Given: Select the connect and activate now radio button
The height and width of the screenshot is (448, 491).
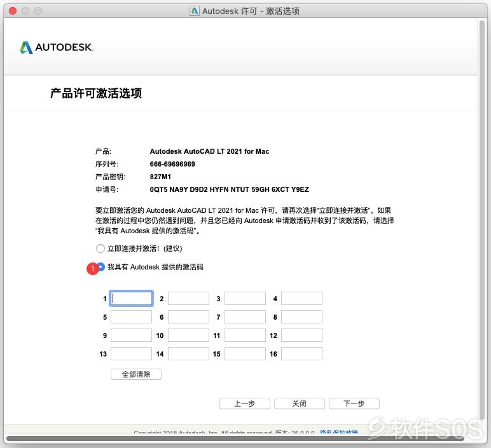Looking at the screenshot, I should tap(100, 248).
